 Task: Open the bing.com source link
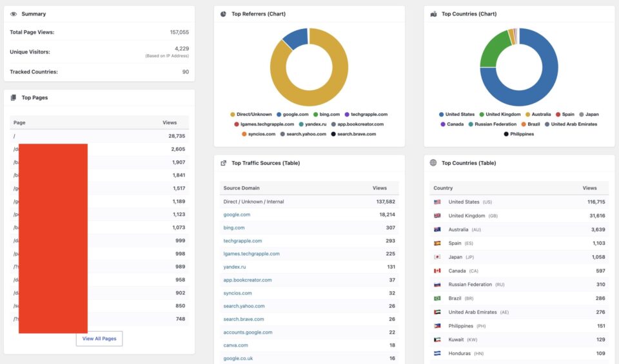point(233,227)
